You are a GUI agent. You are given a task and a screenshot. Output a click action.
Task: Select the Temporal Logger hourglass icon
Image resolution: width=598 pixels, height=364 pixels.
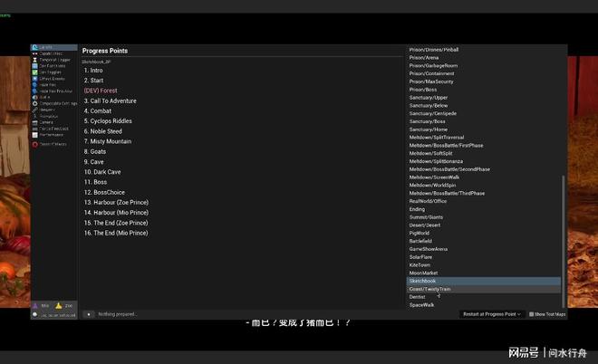click(34, 59)
